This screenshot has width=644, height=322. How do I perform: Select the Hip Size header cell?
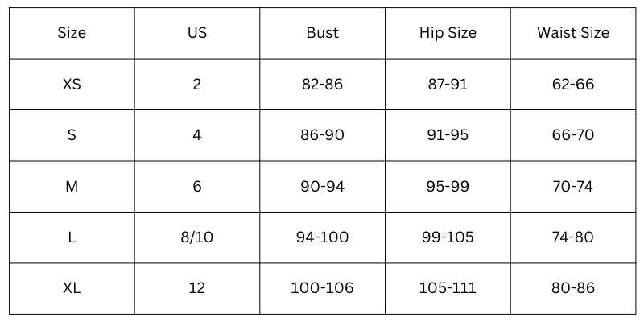click(x=448, y=33)
